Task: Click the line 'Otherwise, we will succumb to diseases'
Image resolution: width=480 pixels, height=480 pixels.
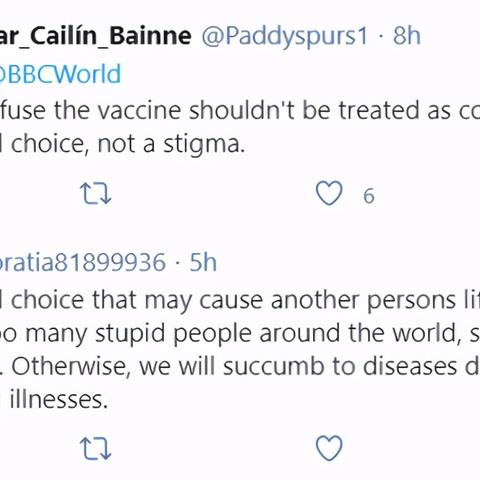Action: tap(246, 366)
